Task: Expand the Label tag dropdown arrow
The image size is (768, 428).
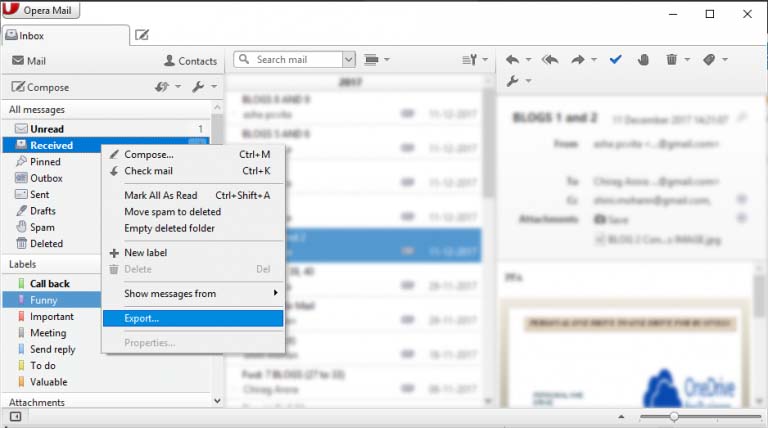Action: [725, 60]
